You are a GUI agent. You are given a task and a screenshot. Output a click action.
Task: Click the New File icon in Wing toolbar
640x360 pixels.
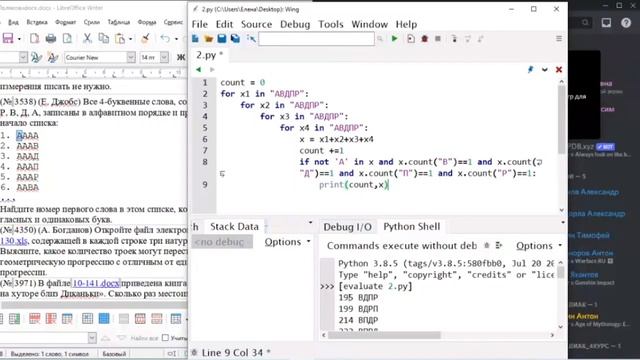(x=195, y=39)
